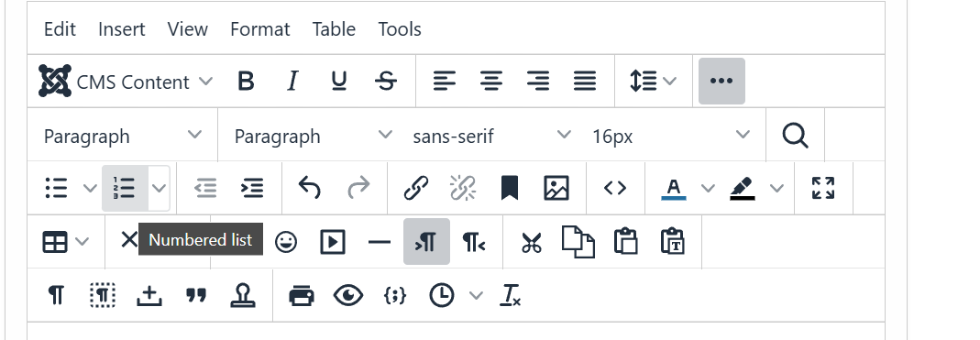Toggle left-to-right text direction button
The width and height of the screenshot is (980, 340).
click(x=426, y=241)
